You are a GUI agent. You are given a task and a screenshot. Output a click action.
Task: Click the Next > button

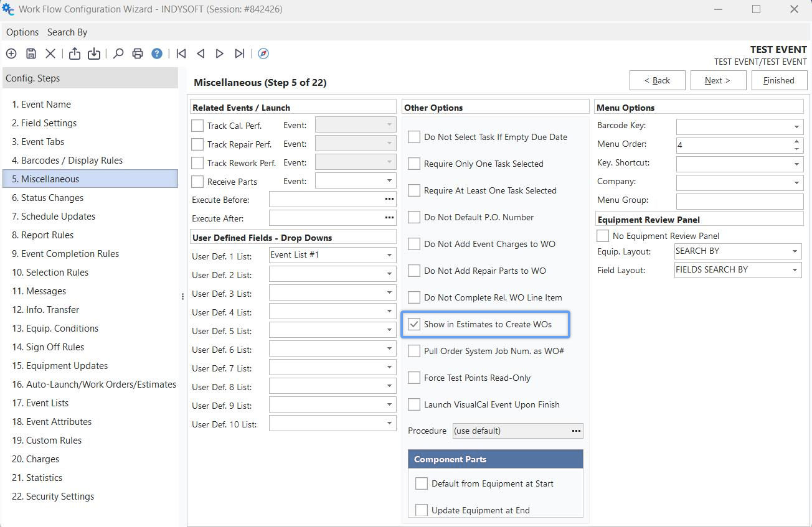tap(717, 80)
